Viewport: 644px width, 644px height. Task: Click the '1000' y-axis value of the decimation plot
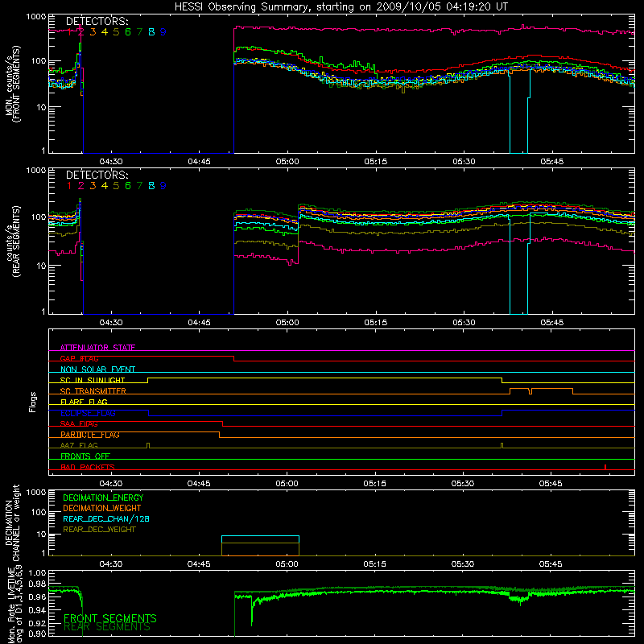tap(35, 493)
